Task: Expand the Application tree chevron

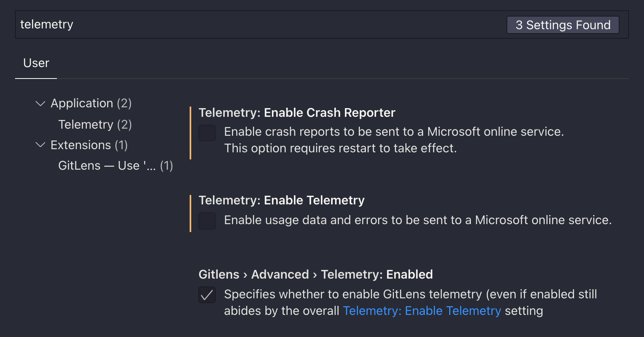Action: click(40, 103)
